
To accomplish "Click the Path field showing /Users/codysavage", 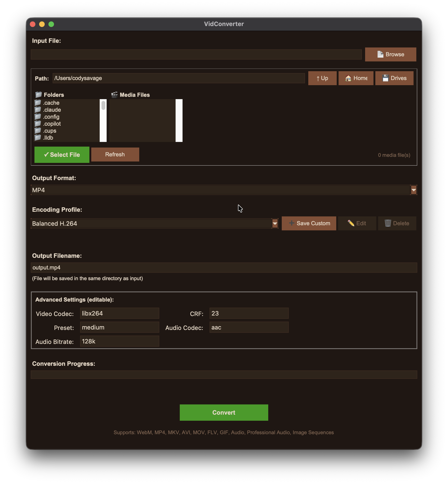I will 179,78.
